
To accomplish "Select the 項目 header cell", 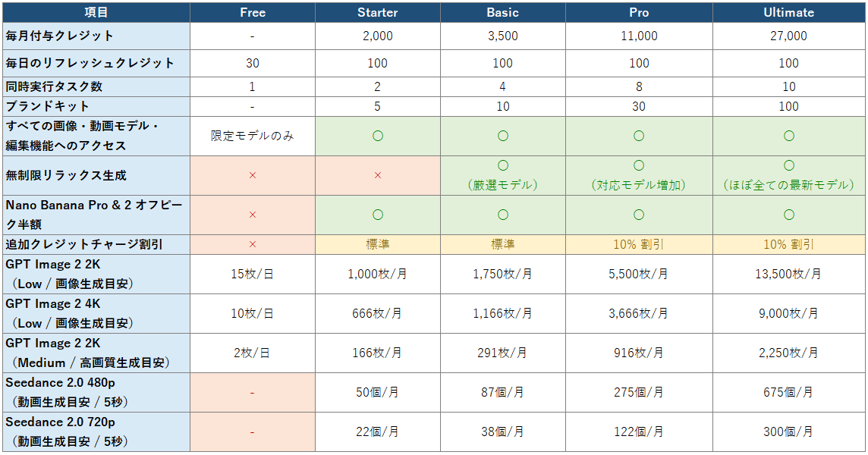I will [x=96, y=12].
